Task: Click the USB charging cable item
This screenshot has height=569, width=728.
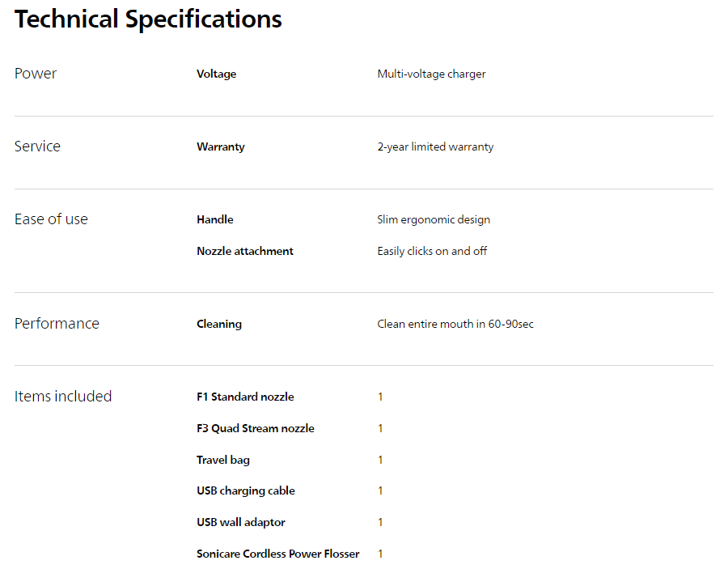Action: click(245, 491)
